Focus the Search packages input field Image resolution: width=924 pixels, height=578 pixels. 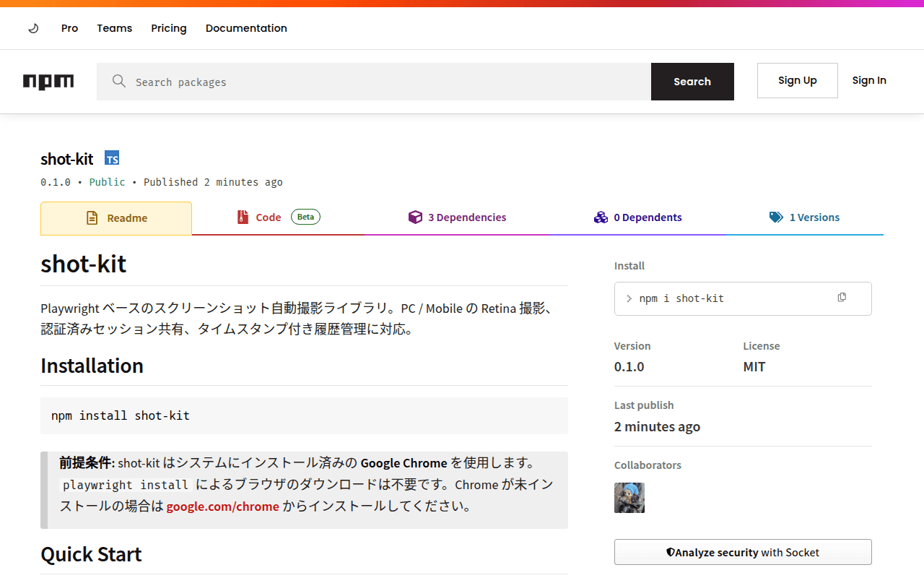click(x=374, y=82)
